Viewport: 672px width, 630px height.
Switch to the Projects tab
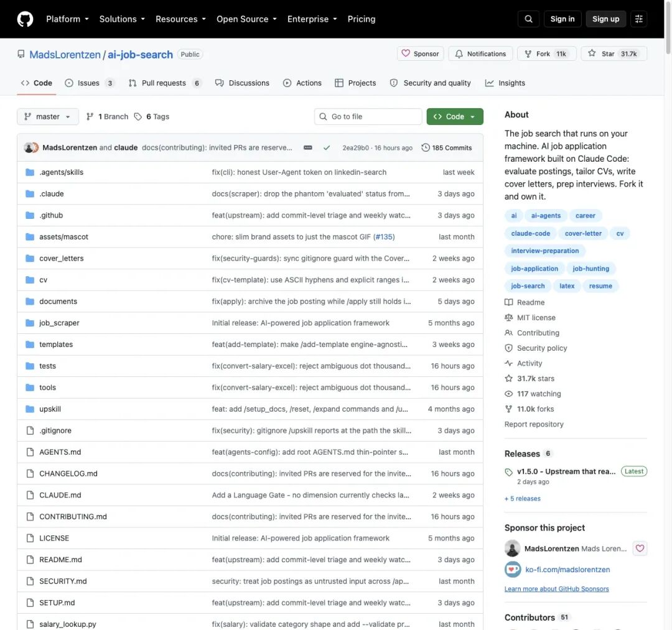coord(355,83)
